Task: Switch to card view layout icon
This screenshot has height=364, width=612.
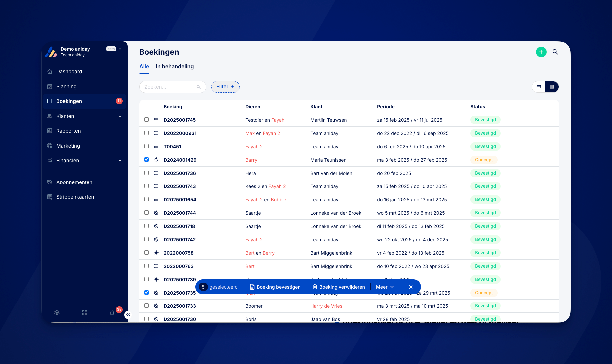Action: click(539, 87)
